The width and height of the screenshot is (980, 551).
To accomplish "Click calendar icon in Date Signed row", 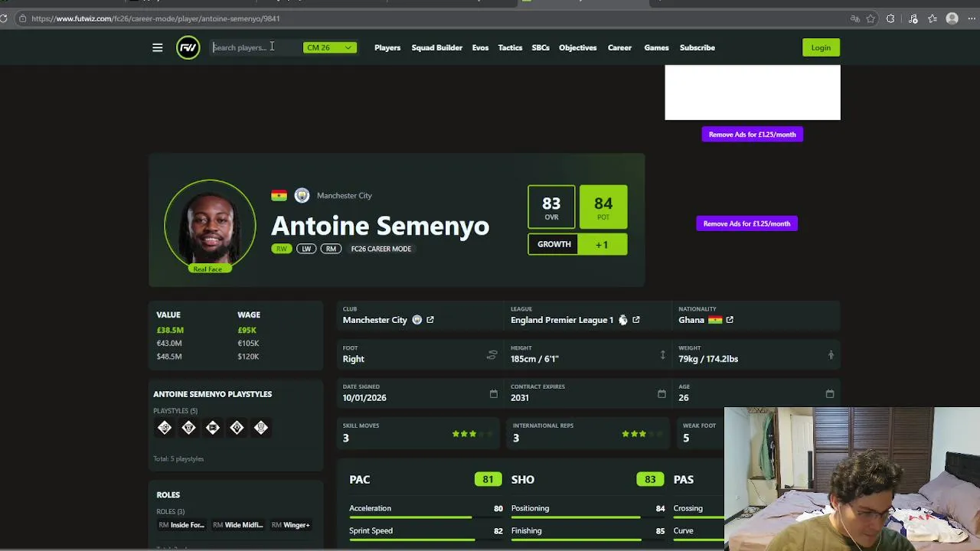I will pos(493,393).
